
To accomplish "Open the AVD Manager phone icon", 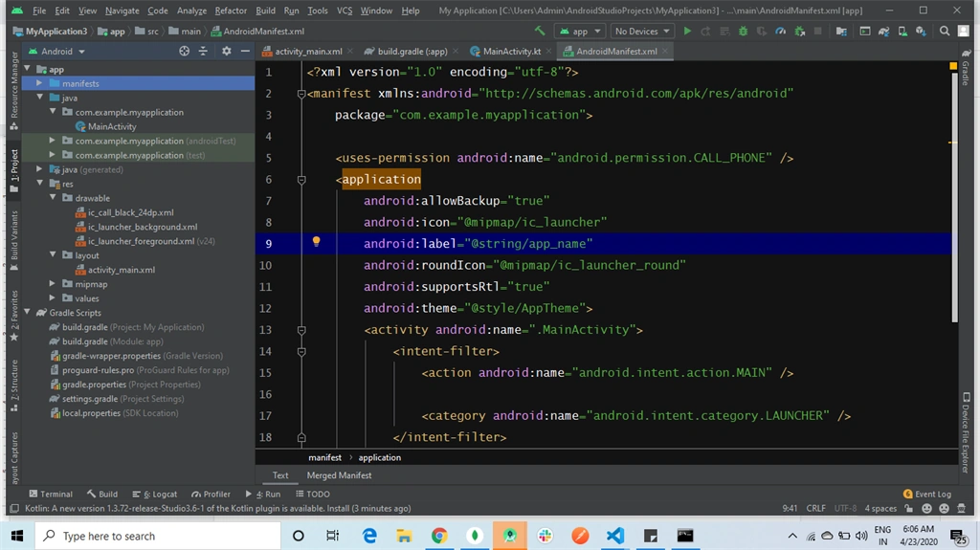I will pyautogui.click(x=902, y=31).
